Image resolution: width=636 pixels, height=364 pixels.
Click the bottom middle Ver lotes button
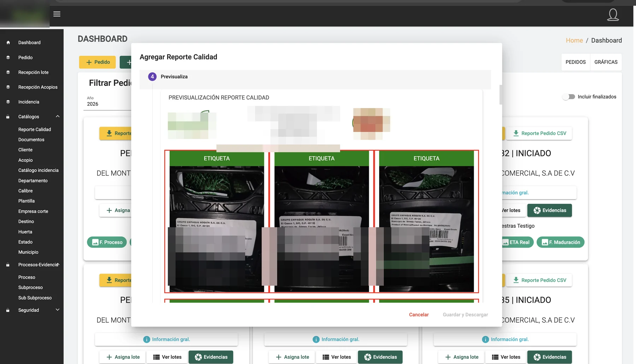tap(337, 357)
